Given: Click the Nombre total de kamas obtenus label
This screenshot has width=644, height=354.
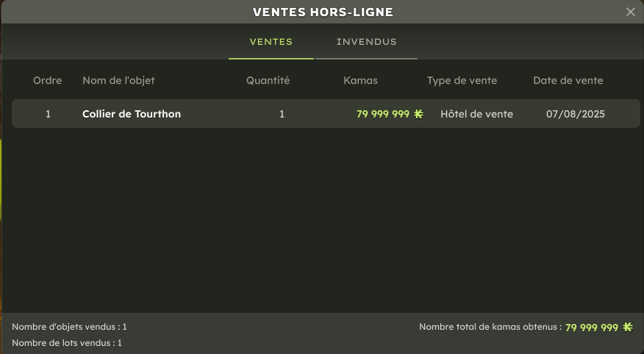Looking at the screenshot, I should 490,327.
